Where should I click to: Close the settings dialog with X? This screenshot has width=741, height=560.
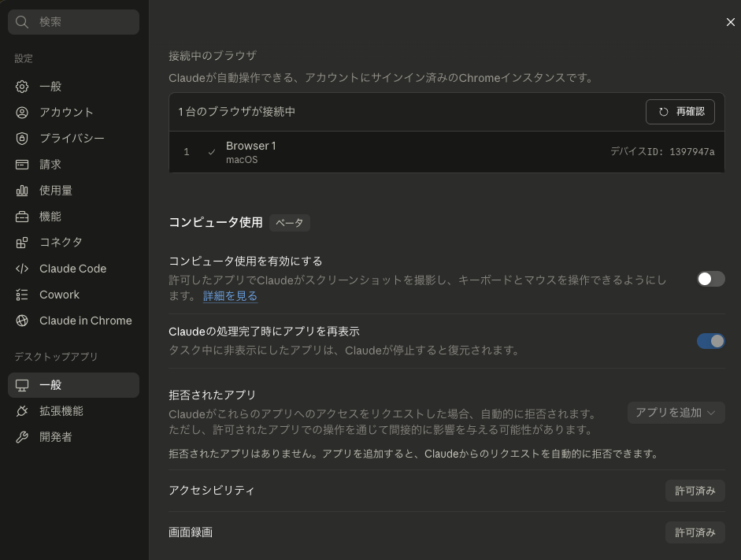(730, 22)
